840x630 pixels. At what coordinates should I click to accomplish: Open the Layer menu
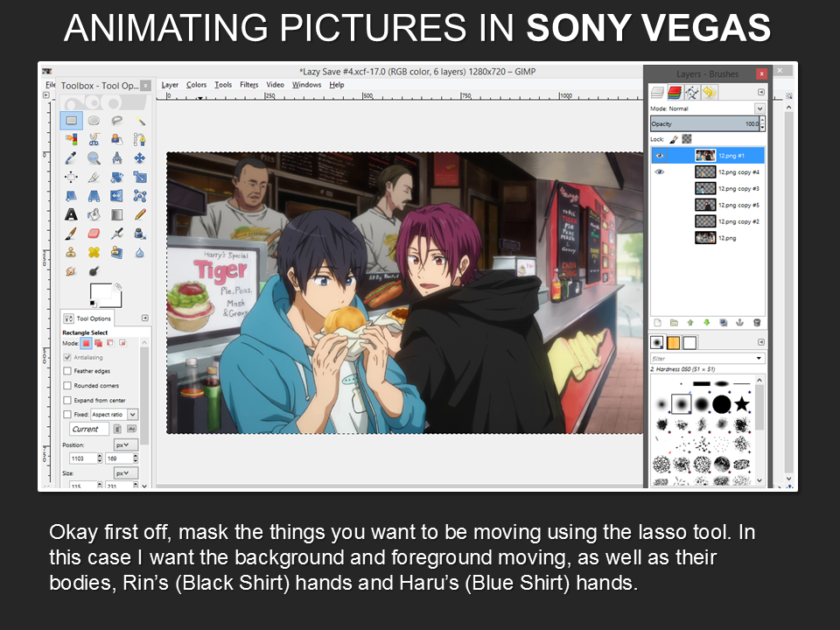click(x=170, y=85)
